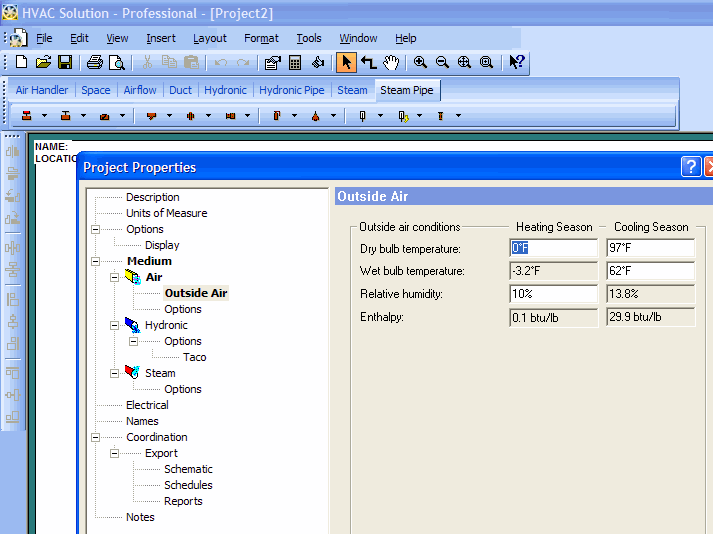Click the first steam pipe component icon
The height and width of the screenshot is (534, 713).
click(x=27, y=116)
